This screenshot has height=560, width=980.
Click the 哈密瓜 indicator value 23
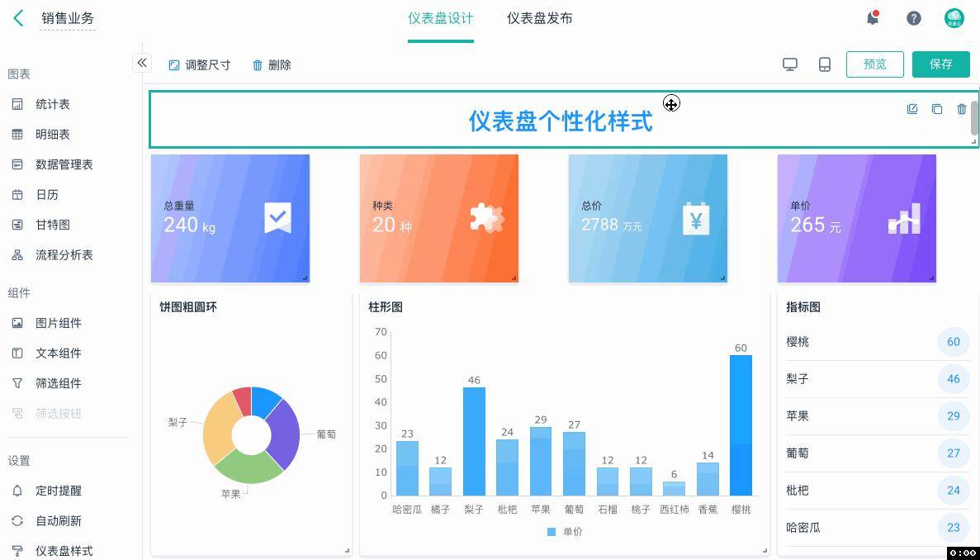pos(953,528)
